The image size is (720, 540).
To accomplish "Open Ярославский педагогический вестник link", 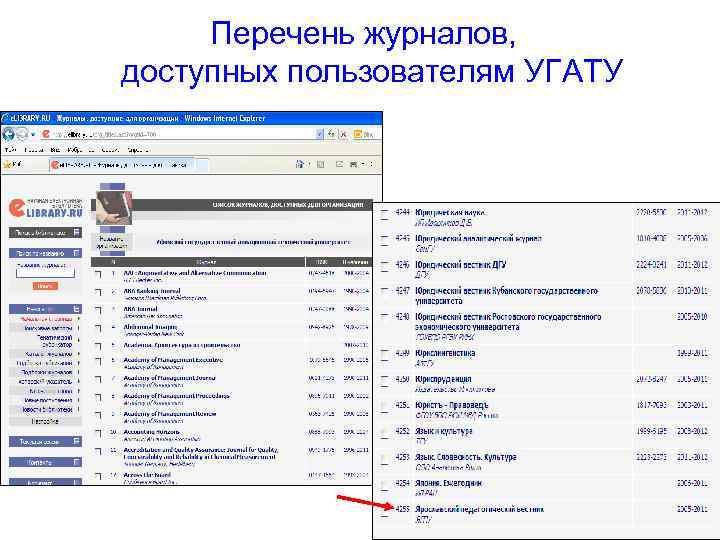I will 479,509.
